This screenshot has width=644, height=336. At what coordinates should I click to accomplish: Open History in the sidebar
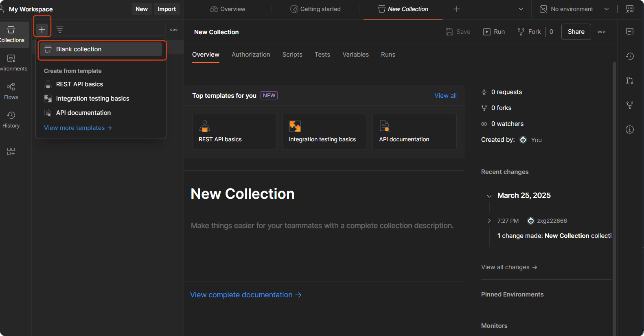pos(11,119)
